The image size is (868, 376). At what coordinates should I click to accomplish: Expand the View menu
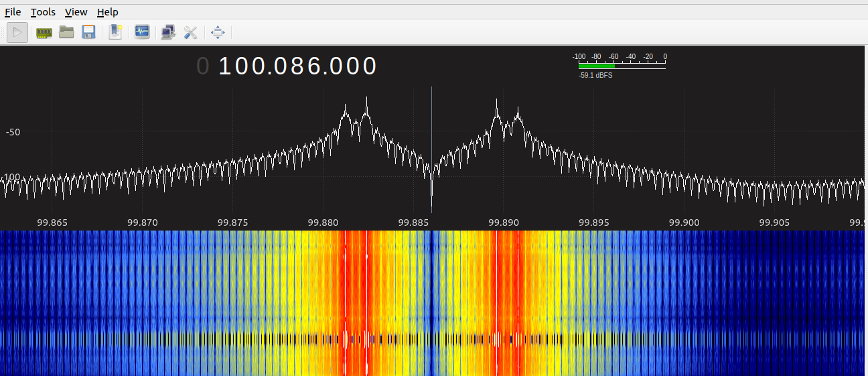76,12
